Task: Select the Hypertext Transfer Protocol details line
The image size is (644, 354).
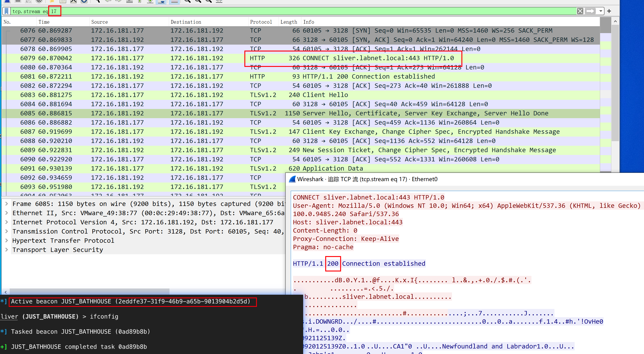Action: point(148,241)
